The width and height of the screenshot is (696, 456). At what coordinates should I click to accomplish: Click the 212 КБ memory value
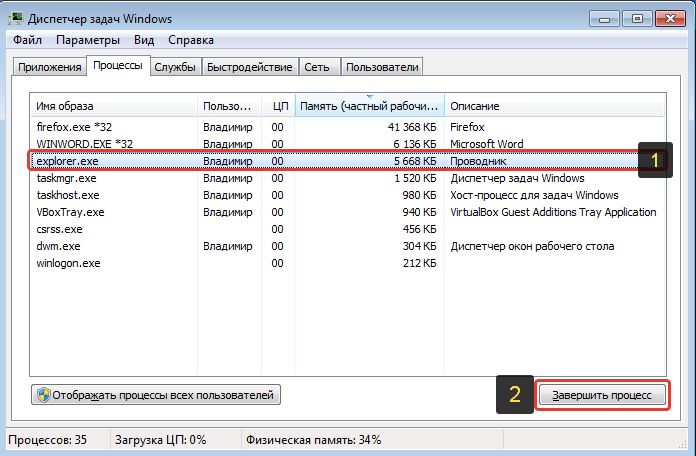click(419, 263)
